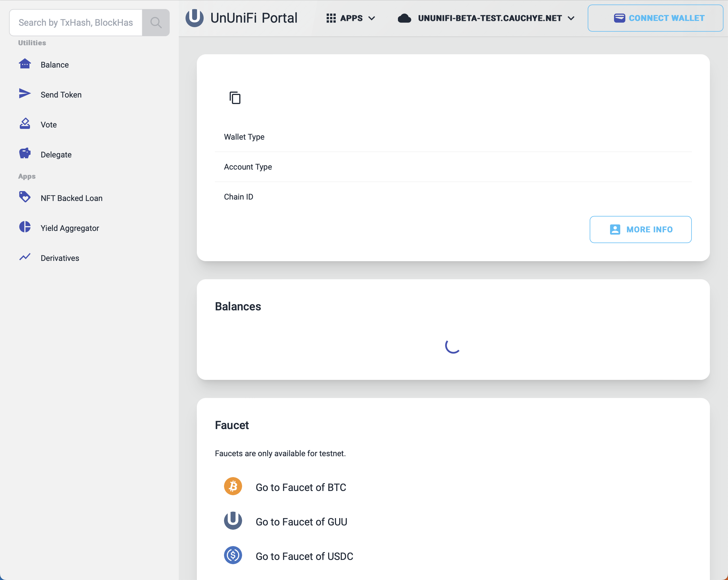Click the GUU faucet icon

tap(233, 521)
